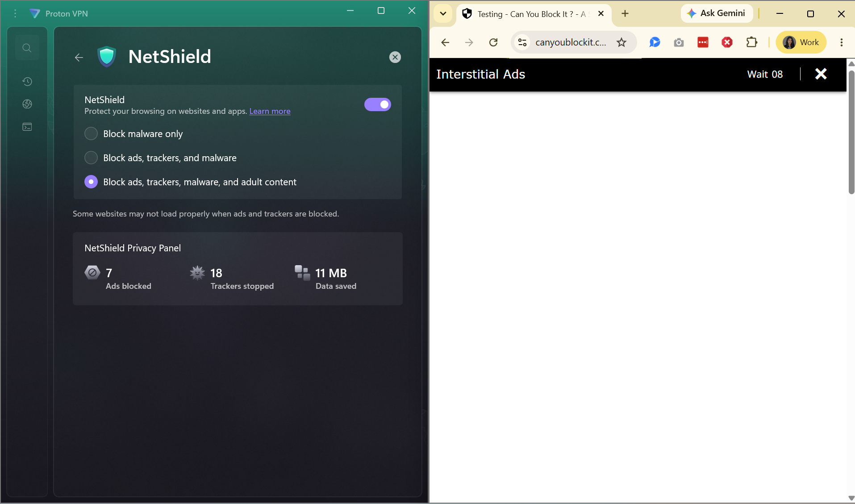Click the Proton VPN logo icon
This screenshot has height=504, width=855.
pyautogui.click(x=35, y=14)
